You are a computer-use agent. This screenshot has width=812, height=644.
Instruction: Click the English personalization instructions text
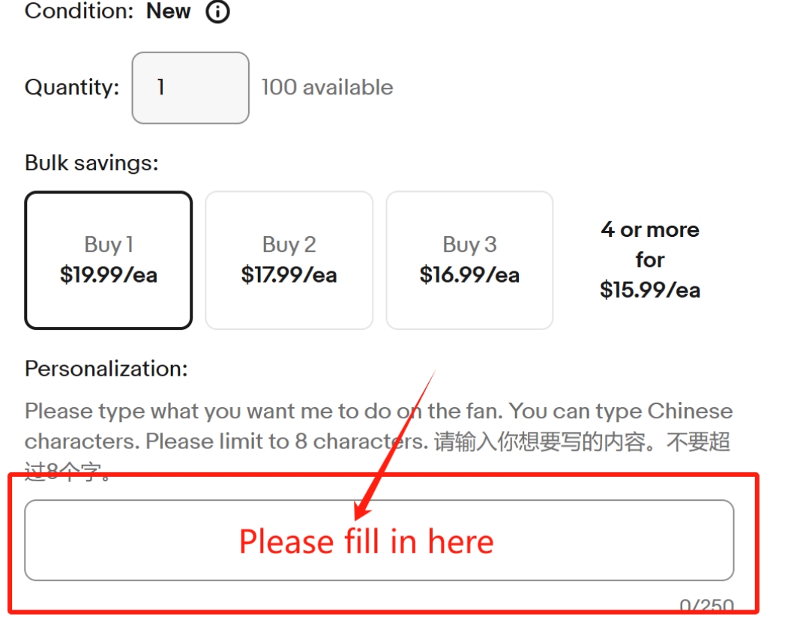tap(379, 426)
